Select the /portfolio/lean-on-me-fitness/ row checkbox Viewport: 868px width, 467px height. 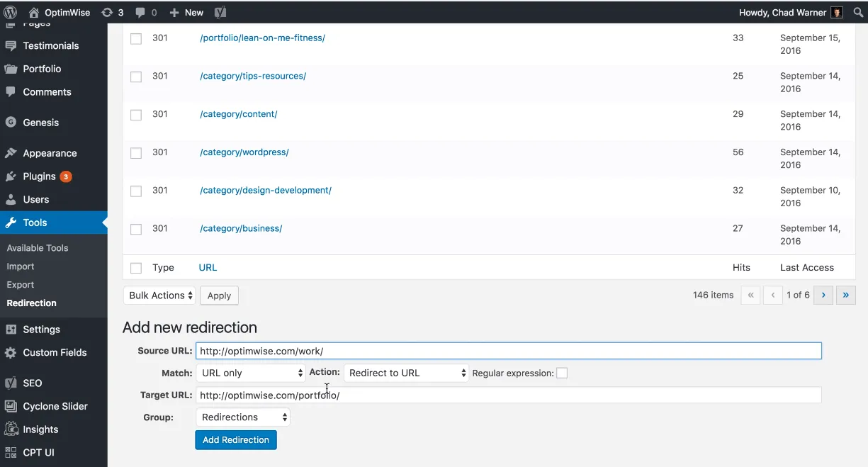[x=136, y=39]
